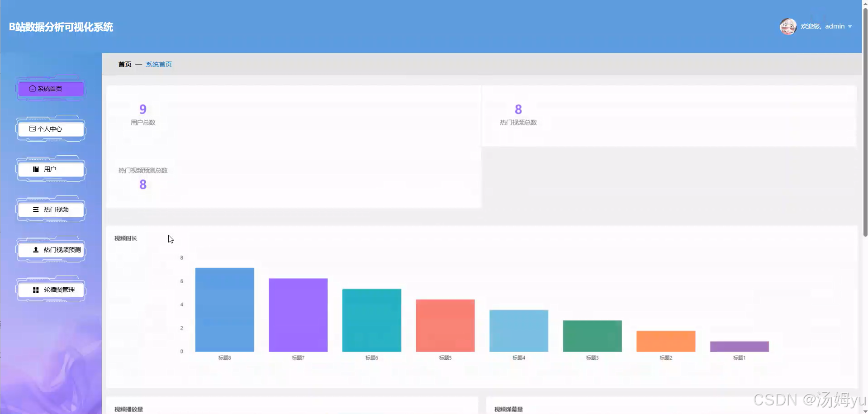Open the 个人中心 sidebar menu item
This screenshot has height=414, width=868.
(51, 129)
